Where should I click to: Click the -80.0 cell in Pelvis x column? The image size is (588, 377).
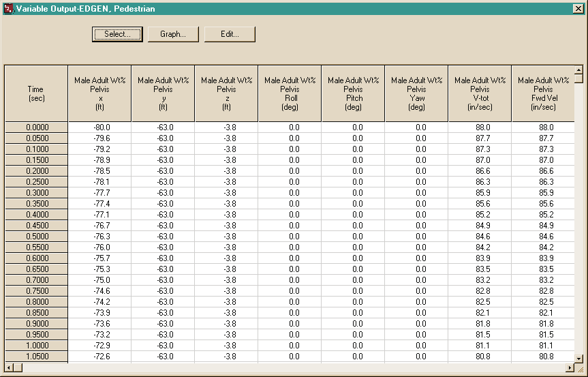(x=99, y=127)
